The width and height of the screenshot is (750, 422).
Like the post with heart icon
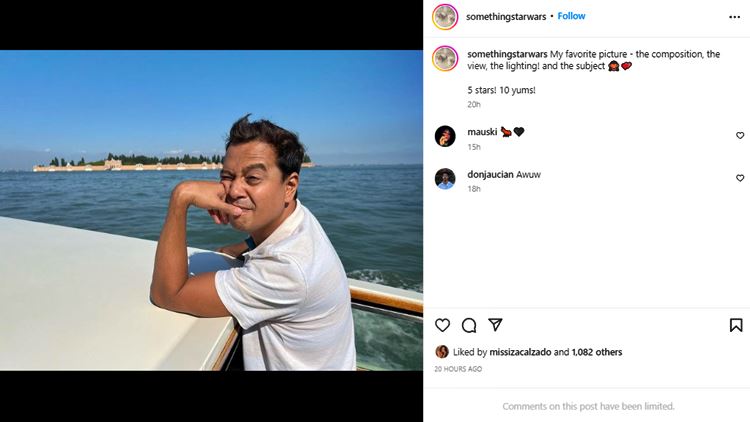[x=442, y=325]
